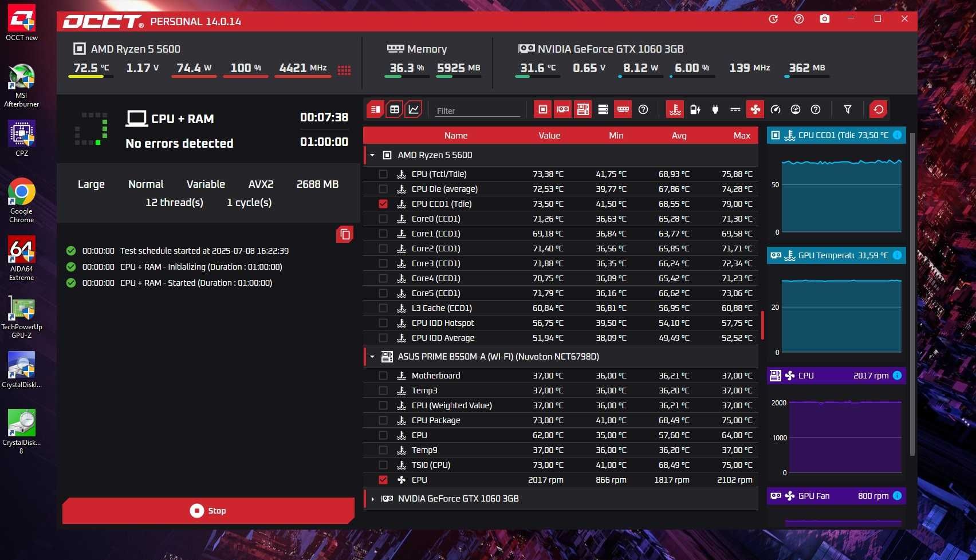Toggle the unknown hardware filter question icon
The height and width of the screenshot is (560, 976).
point(643,109)
